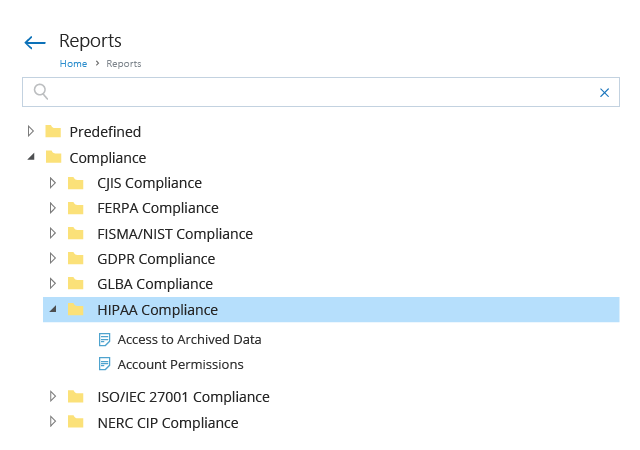Image resolution: width=640 pixels, height=450 pixels.
Task: Collapse the HIPAA Compliance arrow
Action: coord(53,309)
